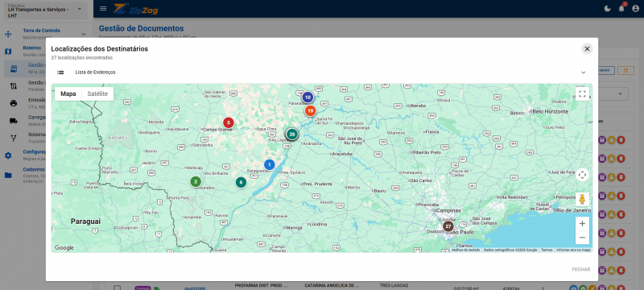Click the brown map marker 27
Image resolution: width=644 pixels, height=290 pixels.
[x=448, y=226]
